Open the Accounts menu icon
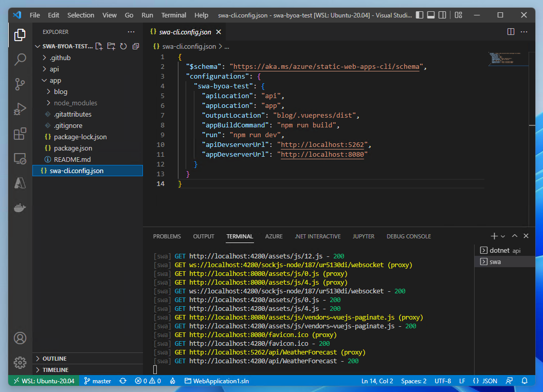 click(20, 338)
